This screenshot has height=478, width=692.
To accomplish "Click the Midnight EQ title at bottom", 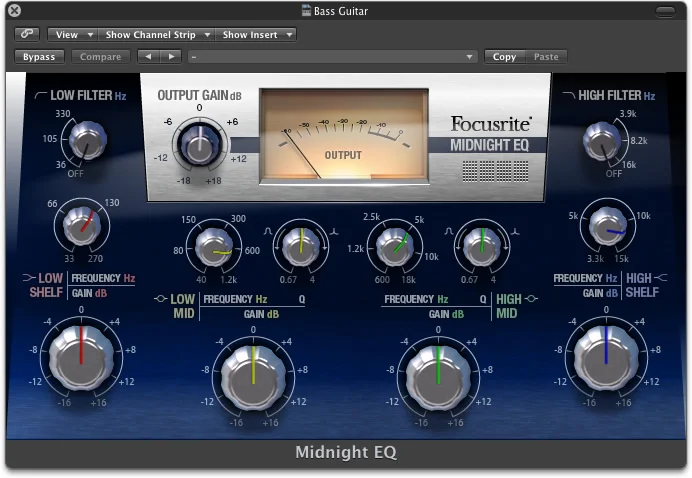I will (x=346, y=452).
